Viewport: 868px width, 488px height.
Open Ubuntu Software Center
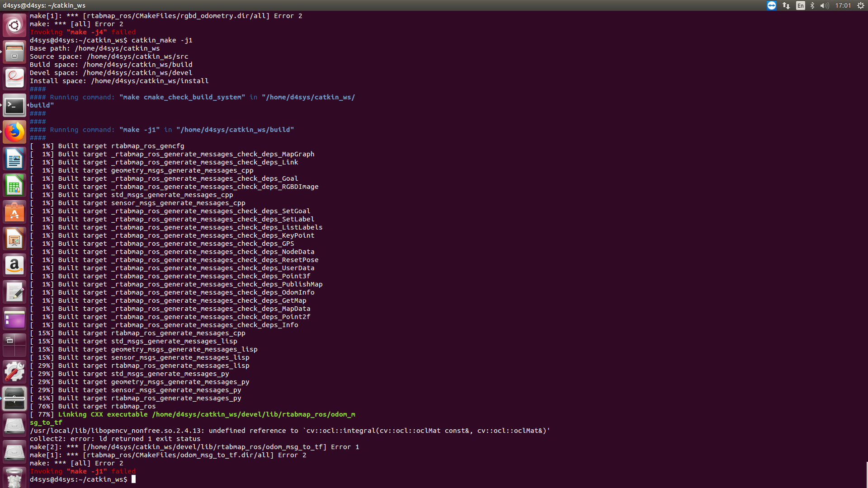[x=14, y=212]
